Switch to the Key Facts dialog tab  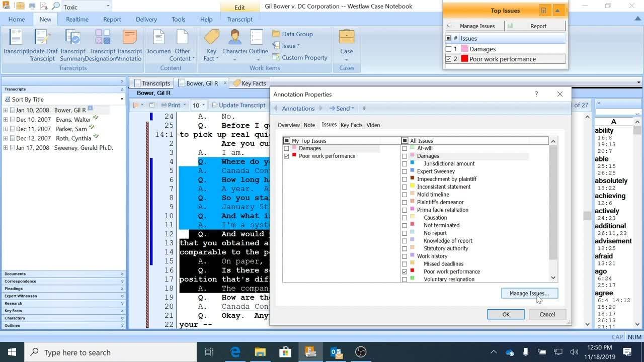click(351, 125)
